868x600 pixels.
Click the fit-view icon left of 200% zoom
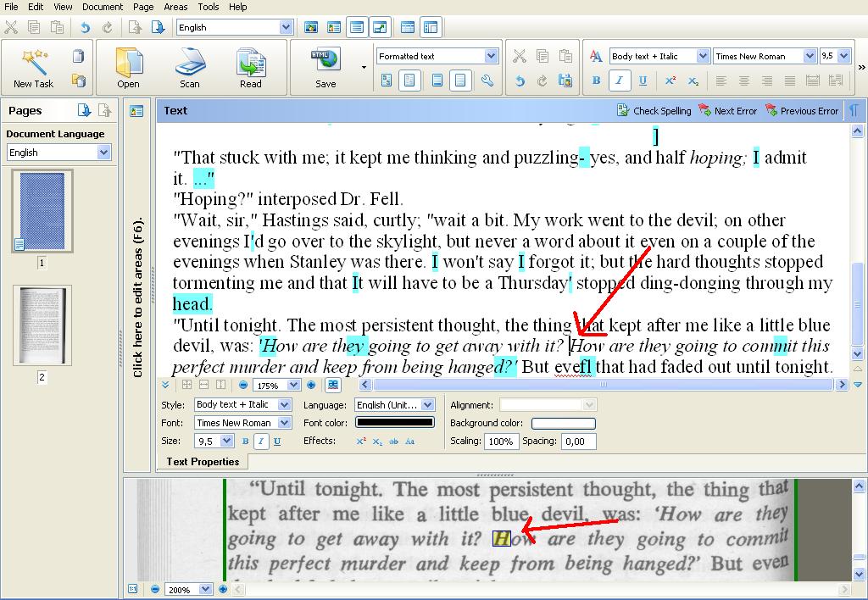pyautogui.click(x=133, y=590)
